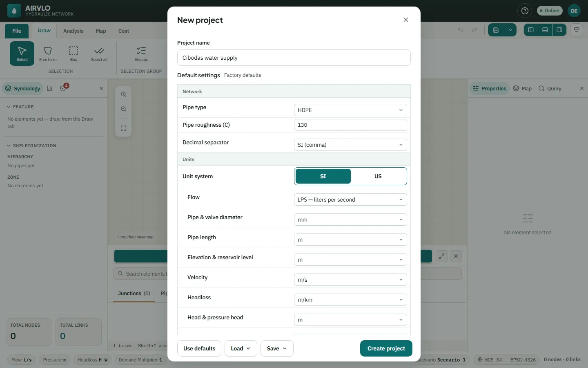
Task: Click the Create project button
Action: [386, 348]
